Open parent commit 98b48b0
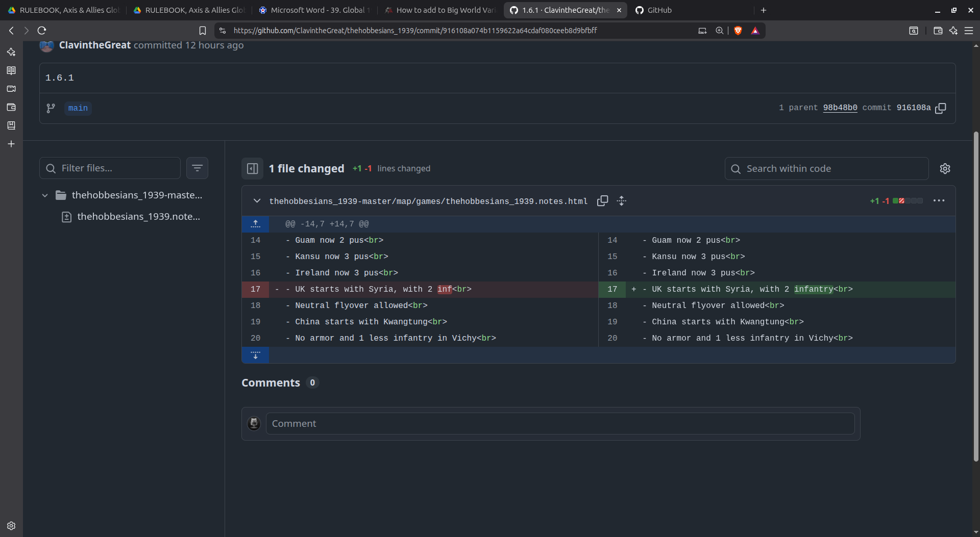The image size is (980, 537). [840, 108]
